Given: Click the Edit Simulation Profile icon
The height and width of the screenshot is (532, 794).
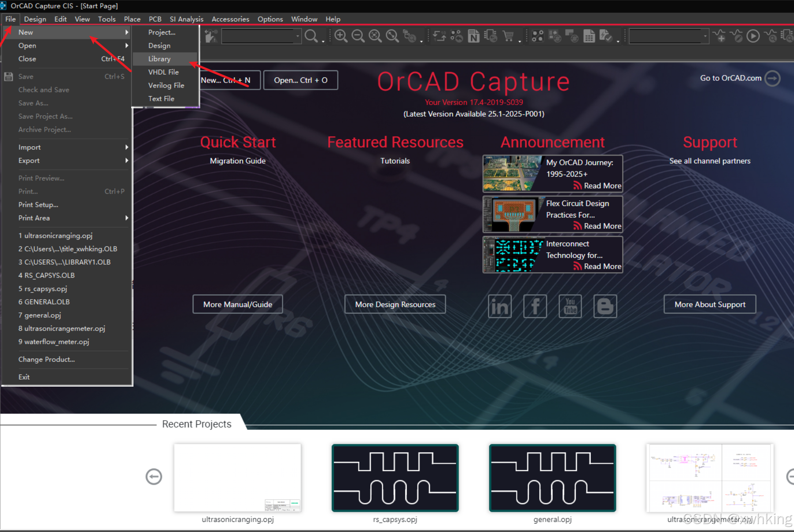Looking at the screenshot, I should [x=736, y=36].
